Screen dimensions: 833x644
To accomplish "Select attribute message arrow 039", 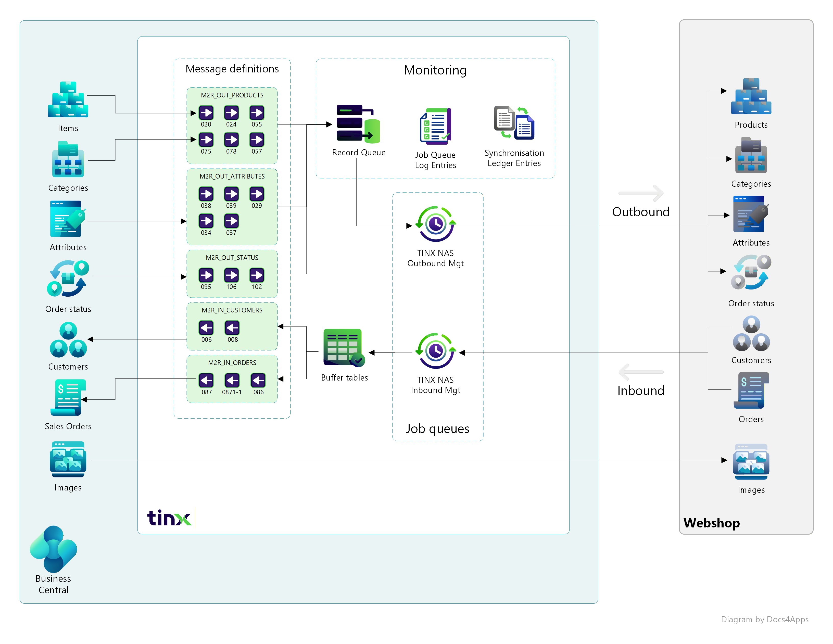I will coord(231,194).
